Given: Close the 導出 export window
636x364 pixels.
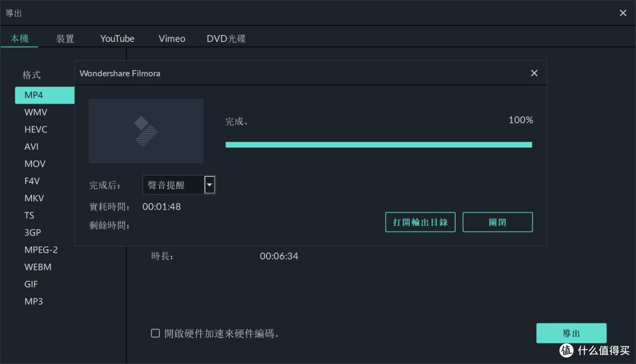Looking at the screenshot, I should click(623, 13).
